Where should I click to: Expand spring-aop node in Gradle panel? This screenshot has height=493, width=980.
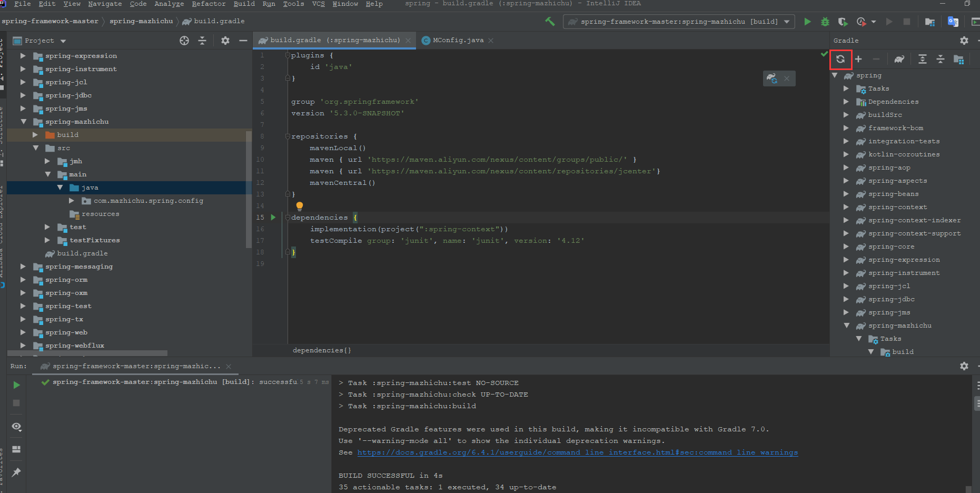[846, 167]
